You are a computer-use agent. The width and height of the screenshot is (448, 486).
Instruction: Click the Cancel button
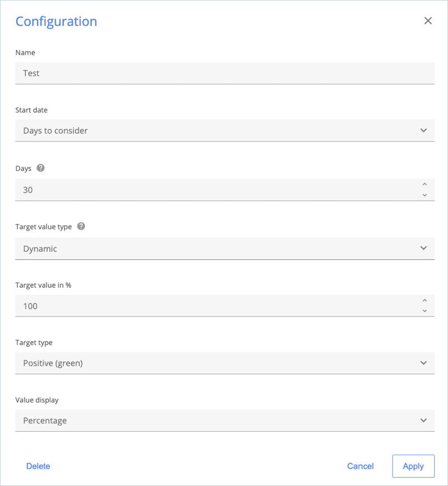360,466
